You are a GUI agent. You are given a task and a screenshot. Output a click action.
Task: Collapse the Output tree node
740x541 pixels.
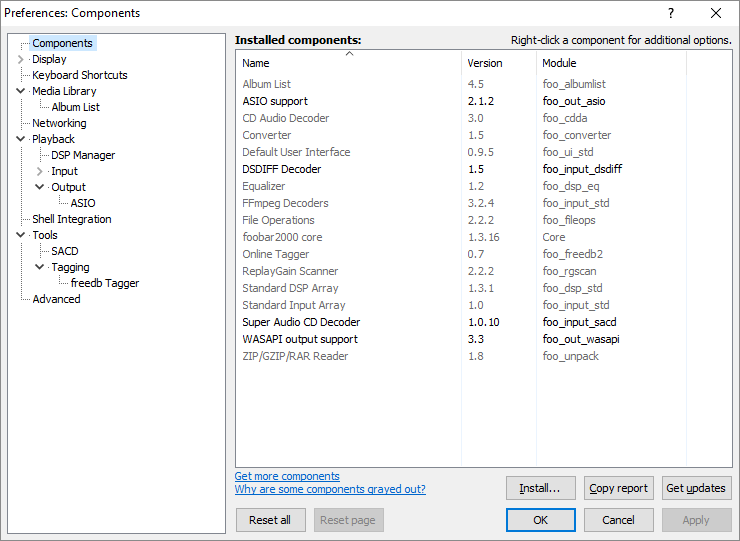coord(40,187)
